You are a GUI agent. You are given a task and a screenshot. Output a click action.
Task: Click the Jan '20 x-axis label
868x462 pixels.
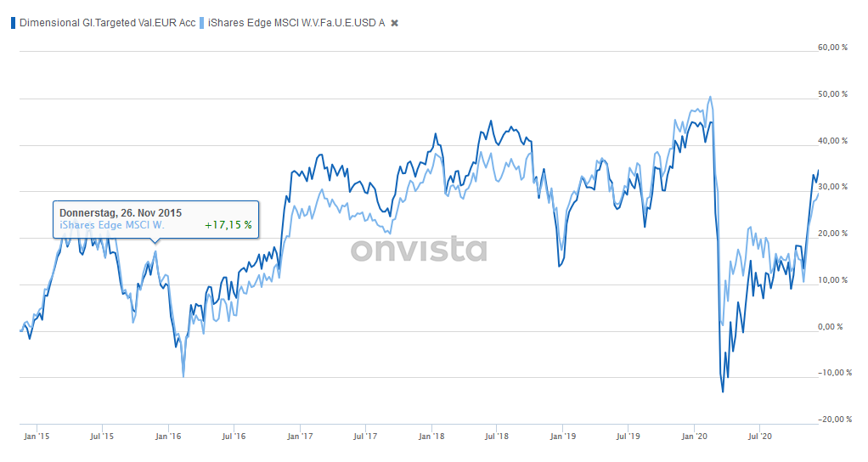click(x=694, y=437)
